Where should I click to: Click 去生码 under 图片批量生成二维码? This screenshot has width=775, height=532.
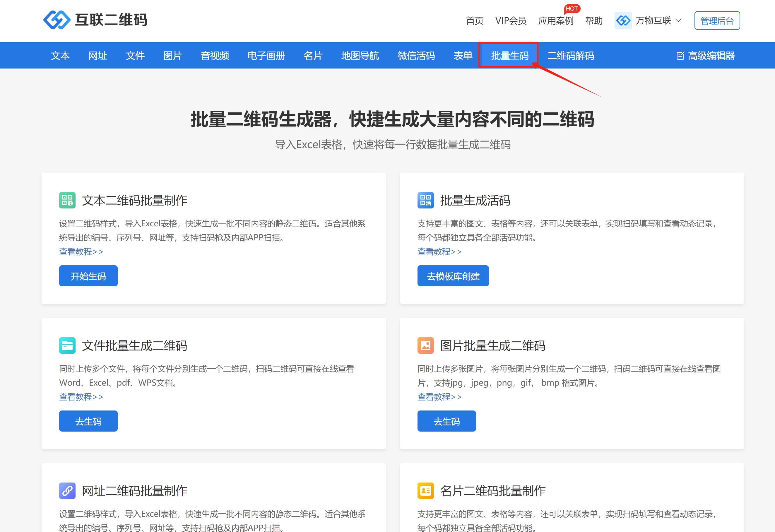(x=446, y=421)
